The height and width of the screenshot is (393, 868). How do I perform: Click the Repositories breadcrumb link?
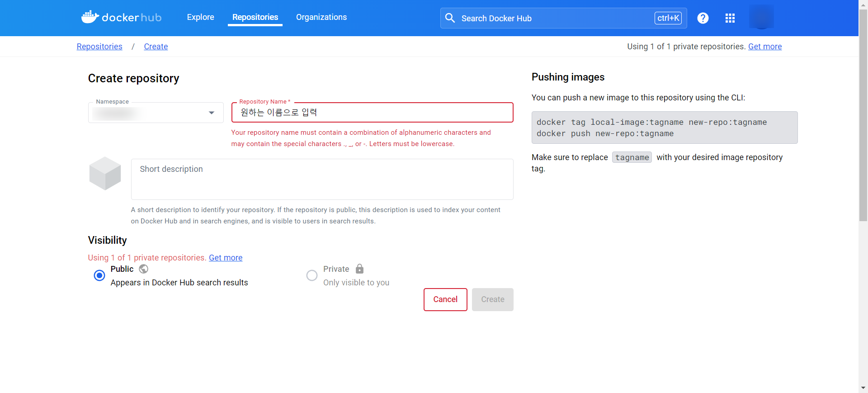(x=99, y=47)
